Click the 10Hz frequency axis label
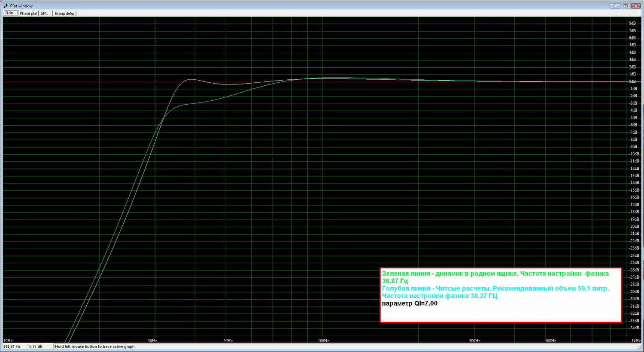The height and width of the screenshot is (352, 644). point(8,340)
